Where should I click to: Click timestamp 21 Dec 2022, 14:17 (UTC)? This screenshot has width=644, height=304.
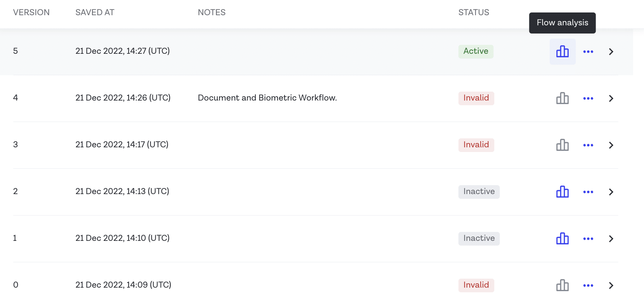[122, 145]
